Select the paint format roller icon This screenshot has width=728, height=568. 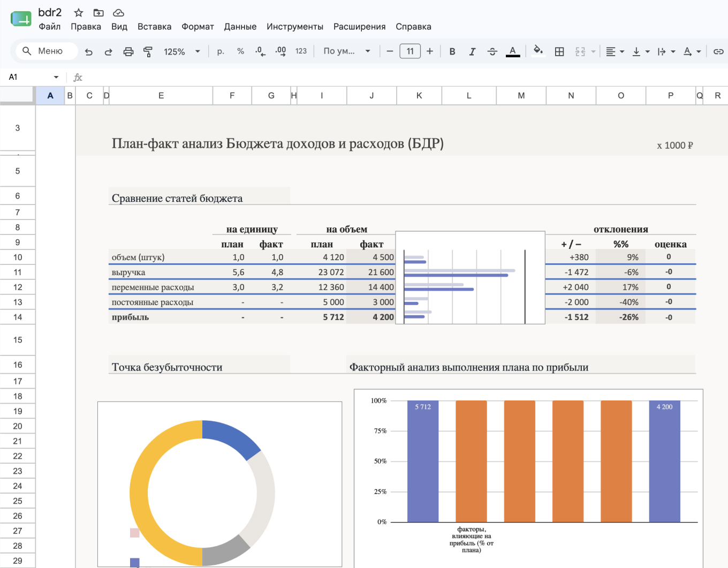tap(148, 51)
